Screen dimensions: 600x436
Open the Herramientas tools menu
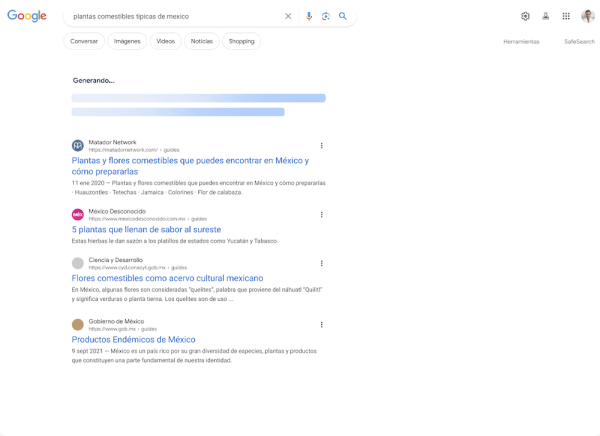[x=521, y=41]
